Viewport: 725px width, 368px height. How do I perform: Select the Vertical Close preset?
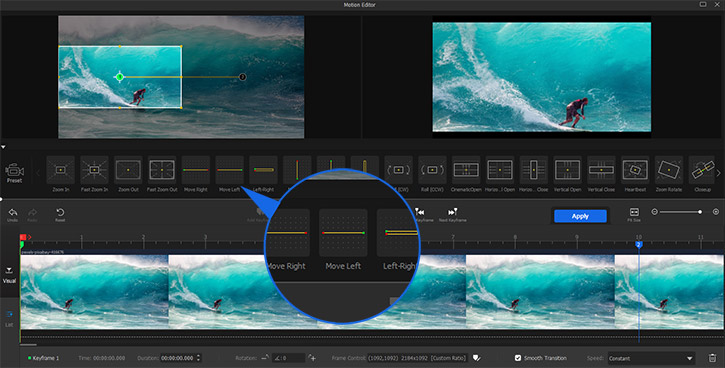click(601, 170)
